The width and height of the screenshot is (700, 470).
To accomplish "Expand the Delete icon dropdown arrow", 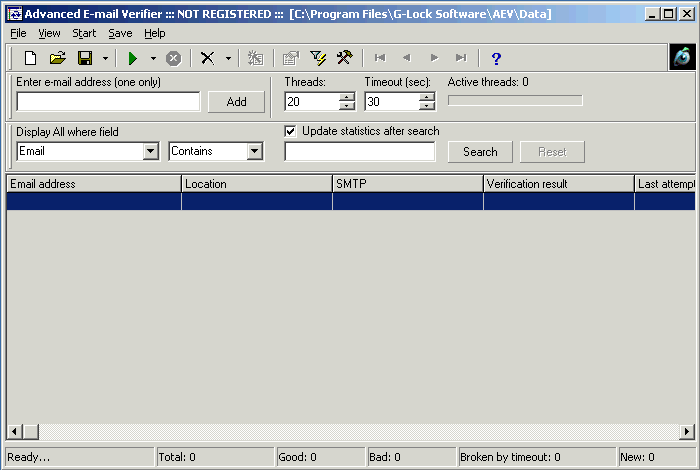I will (228, 58).
